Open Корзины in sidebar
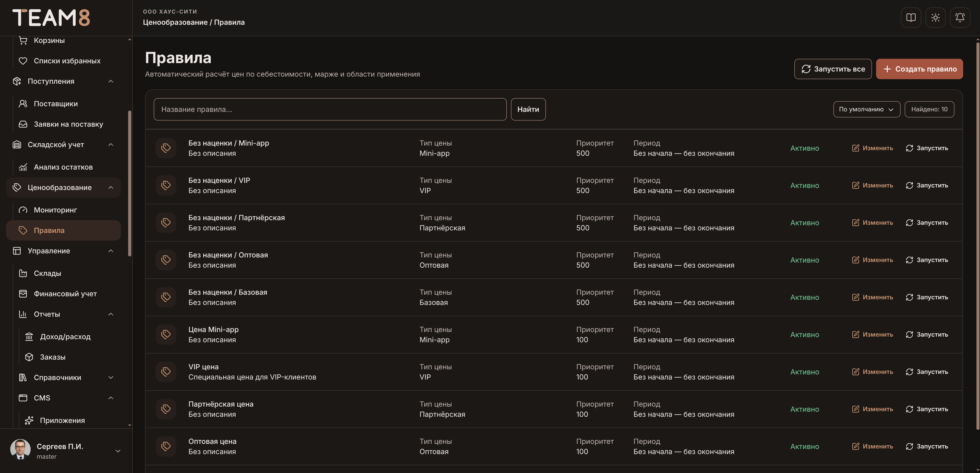980x473 pixels. [x=49, y=40]
